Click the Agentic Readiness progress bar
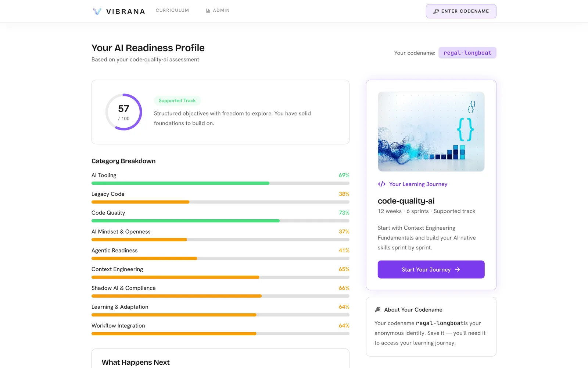This screenshot has height=368, width=588. (x=220, y=258)
